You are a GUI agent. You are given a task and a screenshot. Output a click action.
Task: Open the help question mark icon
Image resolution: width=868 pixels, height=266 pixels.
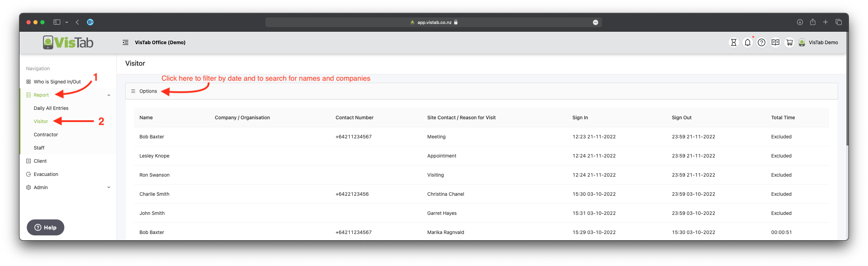[761, 42]
